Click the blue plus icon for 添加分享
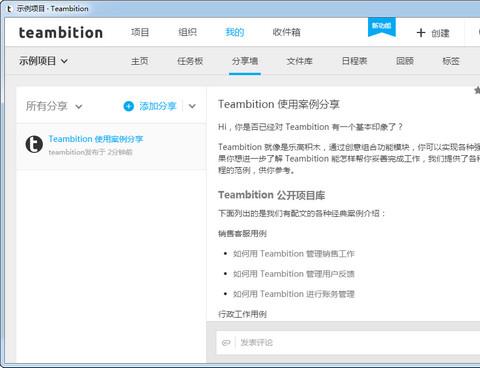The image size is (480, 368). click(x=129, y=106)
